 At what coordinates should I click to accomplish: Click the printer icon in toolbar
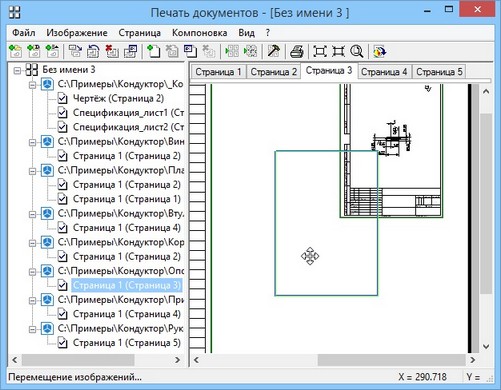coord(296,52)
